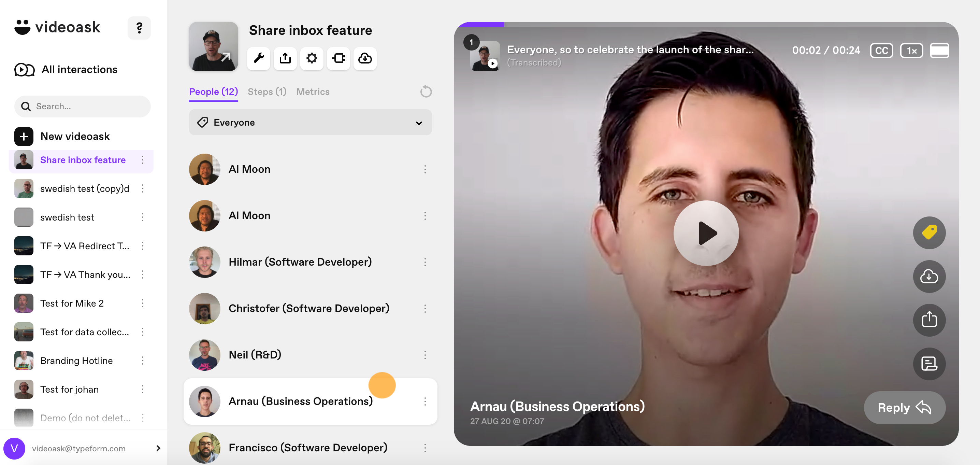Toggle closed captions CC

tap(881, 50)
